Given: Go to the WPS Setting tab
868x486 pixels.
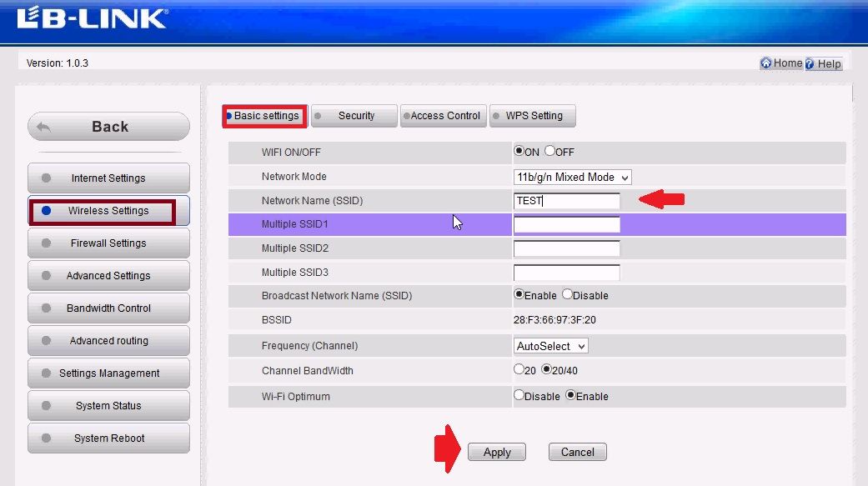Looking at the screenshot, I should click(533, 116).
